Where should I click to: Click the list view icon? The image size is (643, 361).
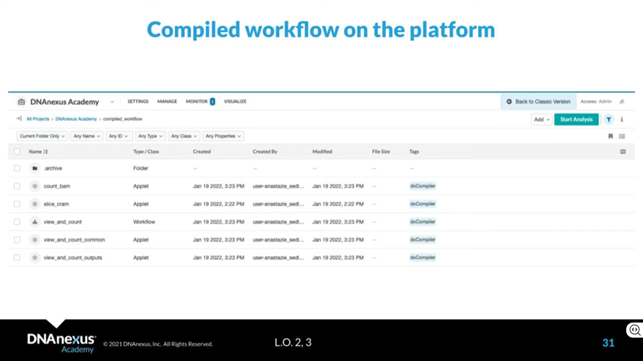pyautogui.click(x=622, y=136)
